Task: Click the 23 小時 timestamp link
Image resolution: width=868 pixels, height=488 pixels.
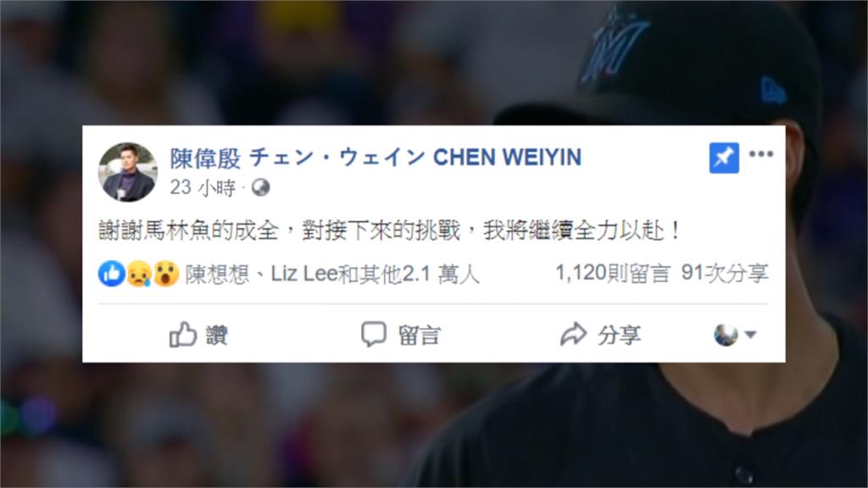Action: 202,187
